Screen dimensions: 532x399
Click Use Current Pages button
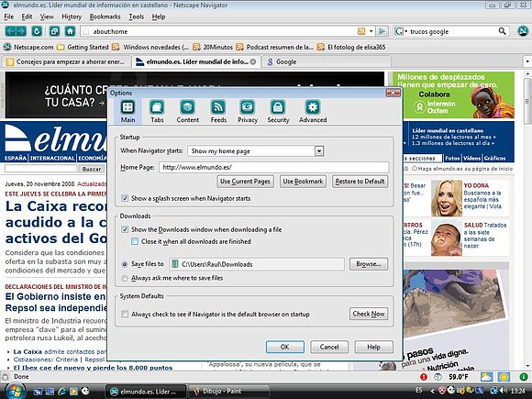[x=245, y=182]
